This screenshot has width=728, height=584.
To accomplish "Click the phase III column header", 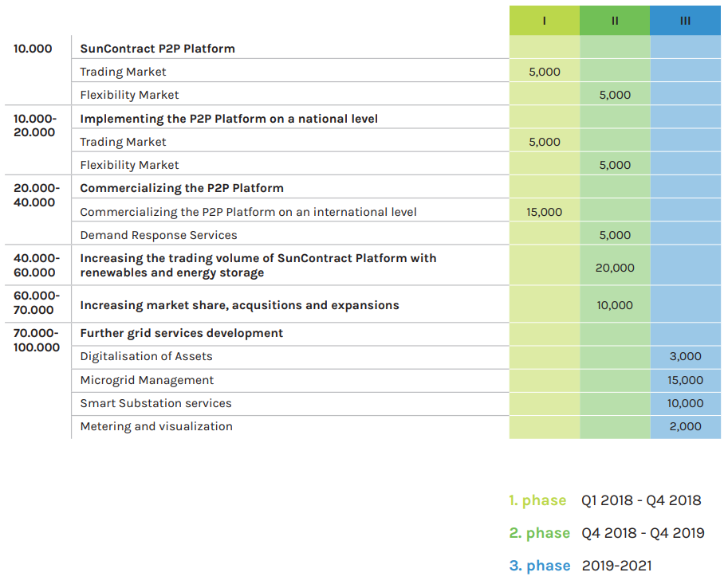I will (685, 21).
